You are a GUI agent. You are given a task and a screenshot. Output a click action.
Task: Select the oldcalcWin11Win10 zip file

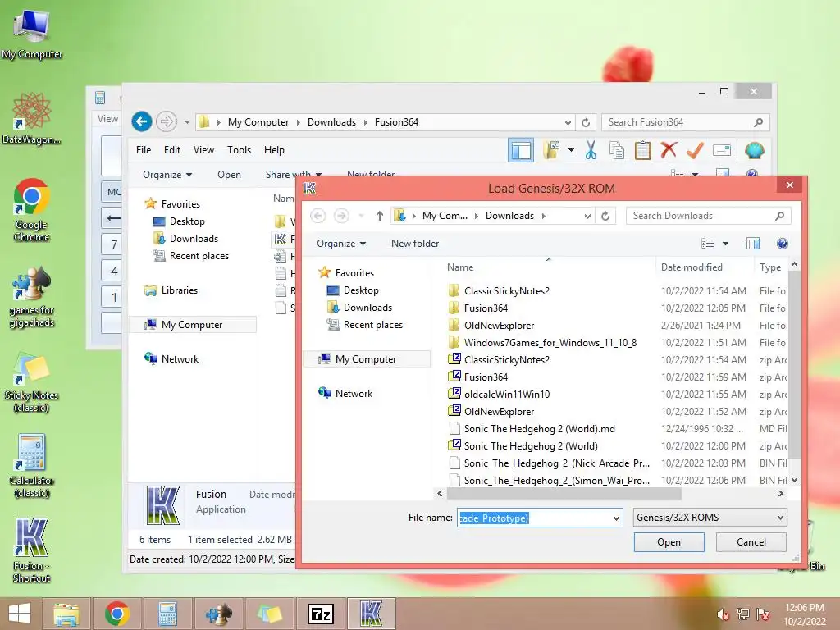tap(507, 395)
